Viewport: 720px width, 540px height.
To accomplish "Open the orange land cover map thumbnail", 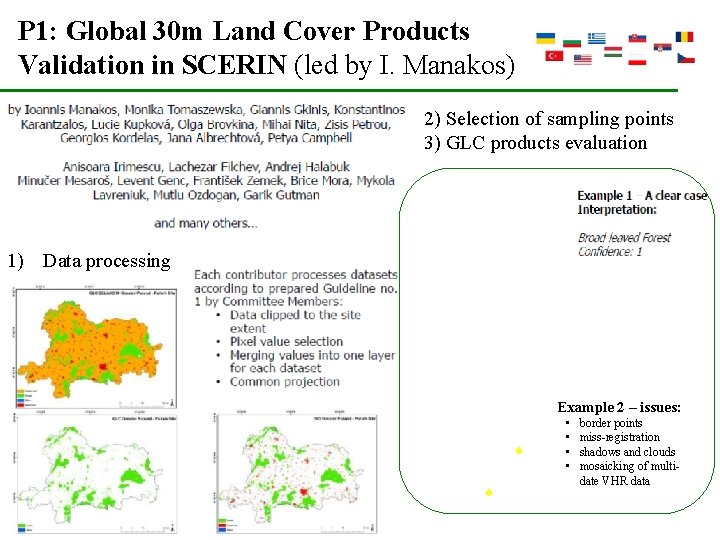I will (96, 348).
